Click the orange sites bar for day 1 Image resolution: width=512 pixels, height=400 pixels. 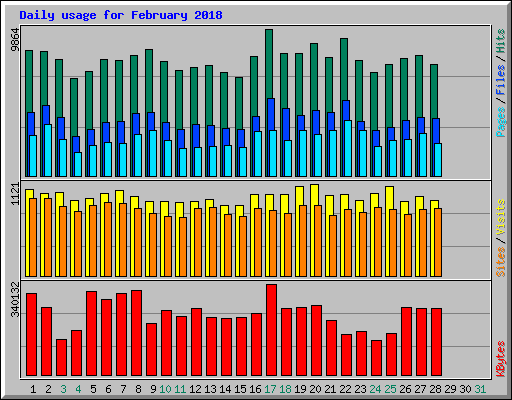click(33, 237)
